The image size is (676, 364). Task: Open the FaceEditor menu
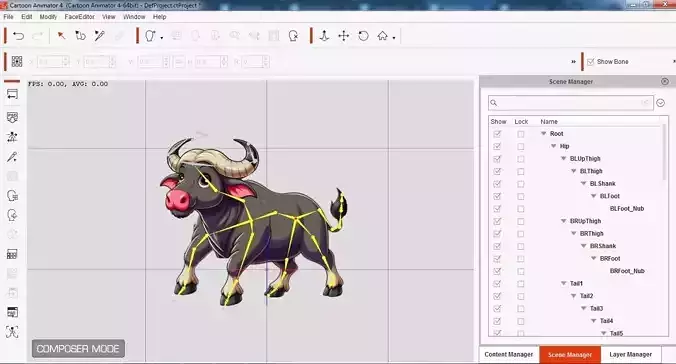click(79, 17)
